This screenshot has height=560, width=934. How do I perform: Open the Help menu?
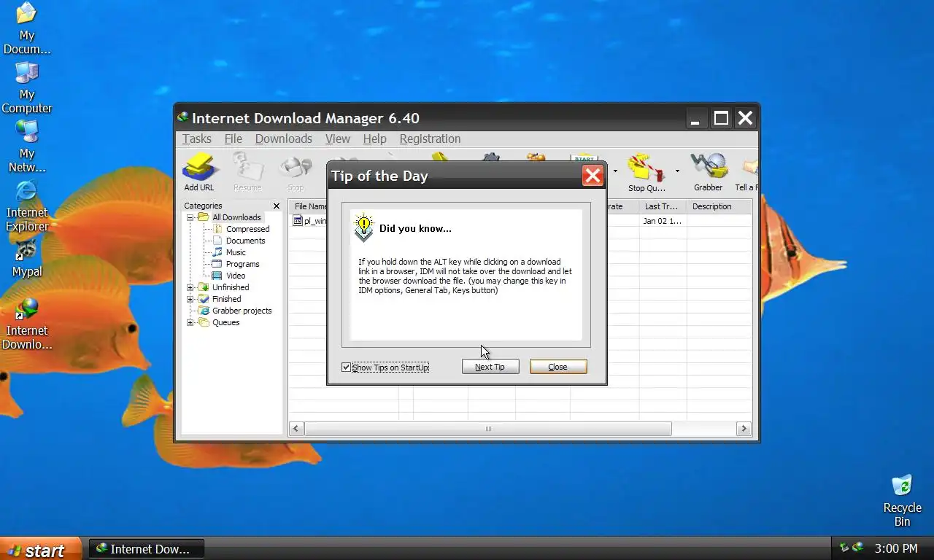[x=374, y=139]
